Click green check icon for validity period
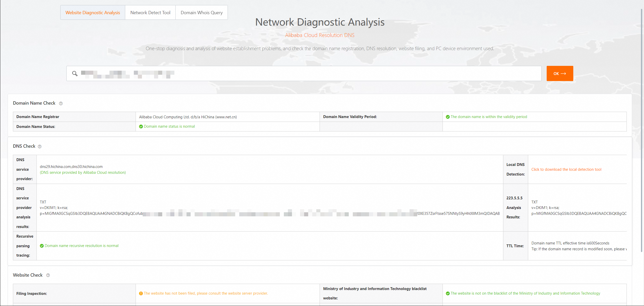 click(x=448, y=117)
